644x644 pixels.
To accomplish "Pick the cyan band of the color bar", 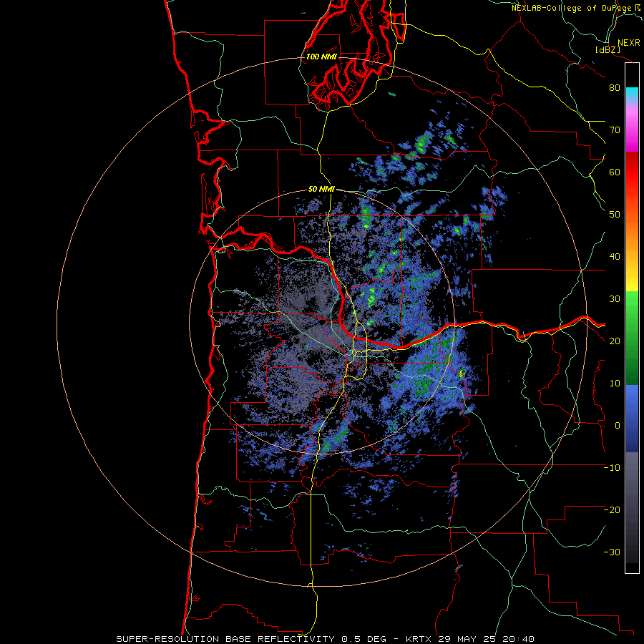I will point(632,92).
